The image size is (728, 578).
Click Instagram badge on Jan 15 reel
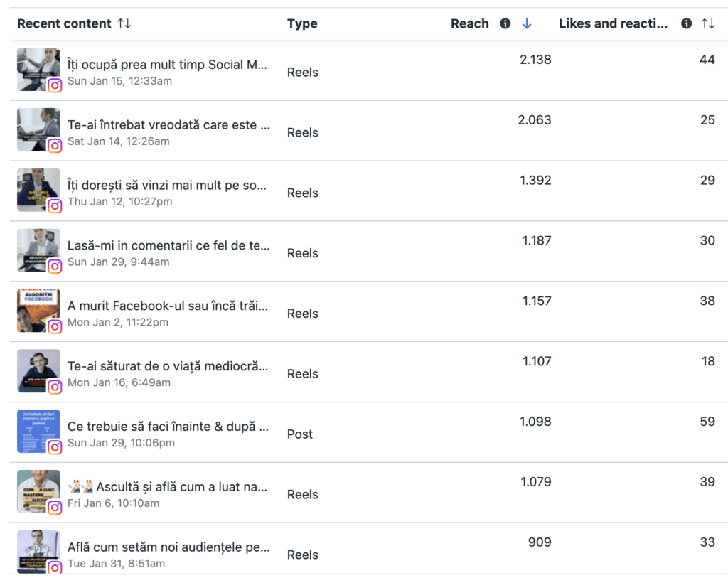click(55, 85)
